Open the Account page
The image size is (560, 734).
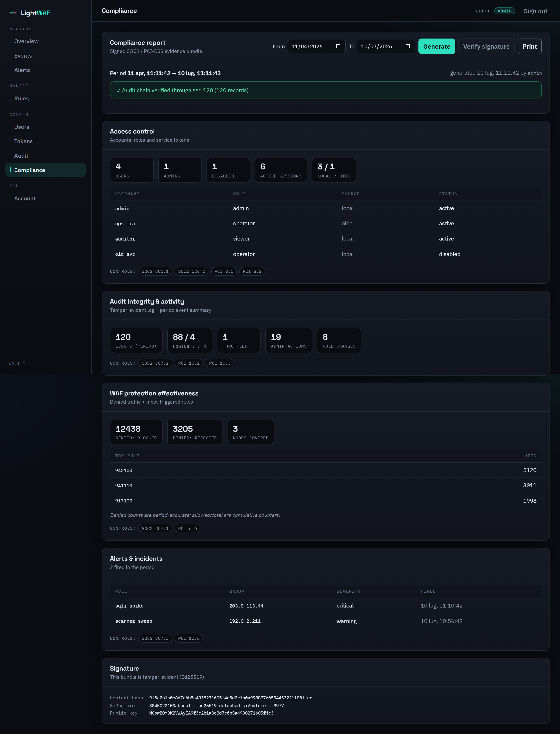46,198
